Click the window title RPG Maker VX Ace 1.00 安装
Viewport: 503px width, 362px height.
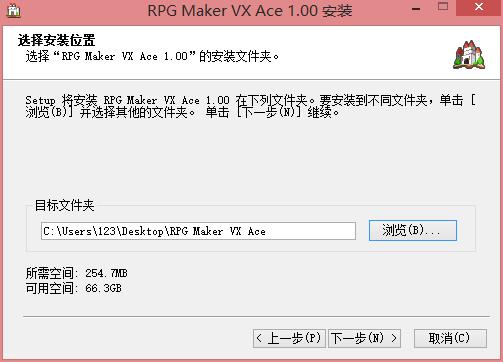(250, 11)
